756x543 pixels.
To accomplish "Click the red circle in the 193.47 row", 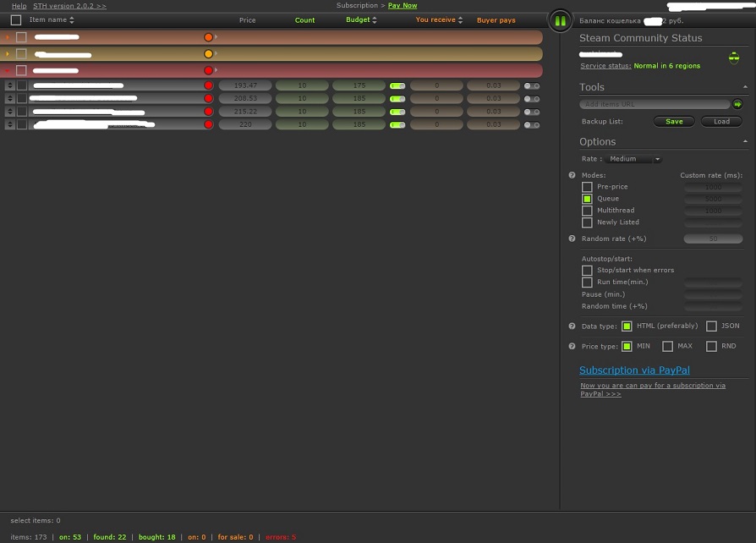I will point(208,85).
